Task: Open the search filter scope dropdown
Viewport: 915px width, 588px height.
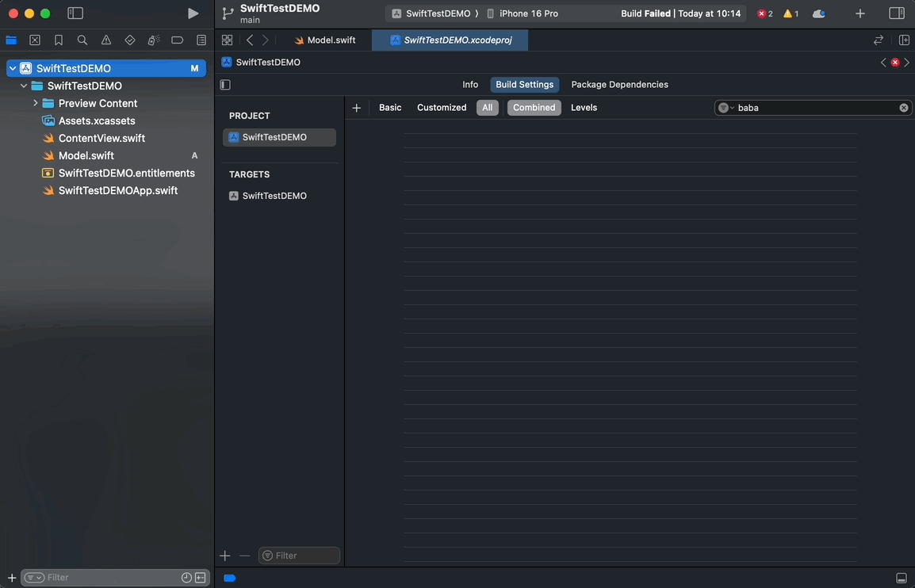Action: 726,108
